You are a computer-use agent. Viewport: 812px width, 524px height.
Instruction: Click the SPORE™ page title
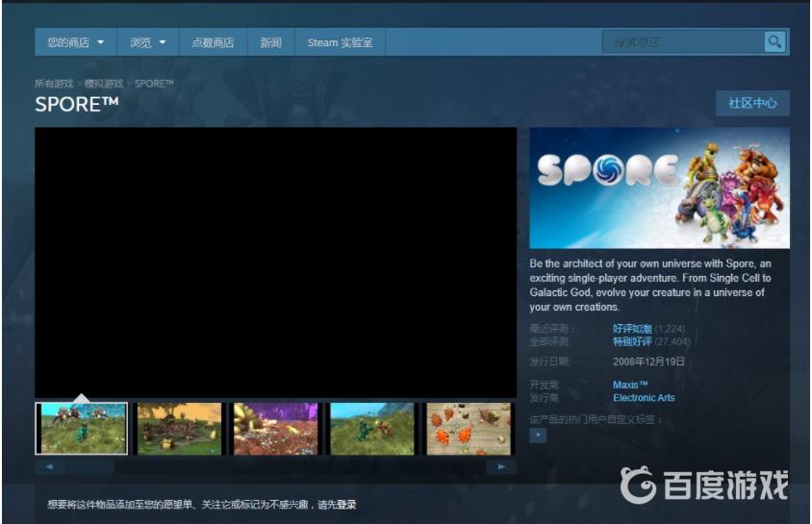77,105
